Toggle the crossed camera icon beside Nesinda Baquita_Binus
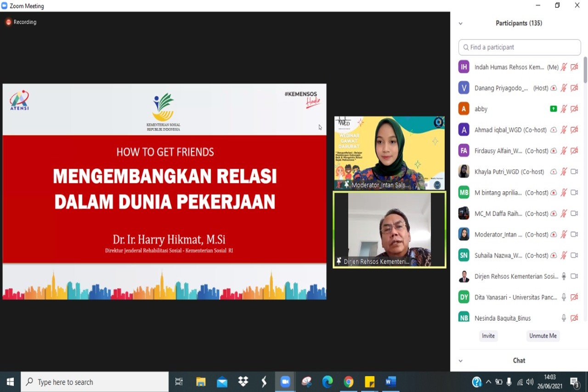 574,318
